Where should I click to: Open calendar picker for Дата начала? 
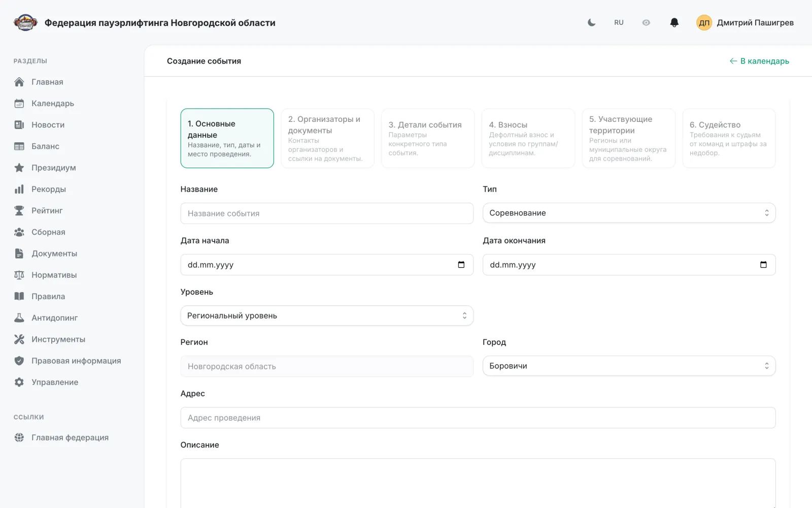461,265
